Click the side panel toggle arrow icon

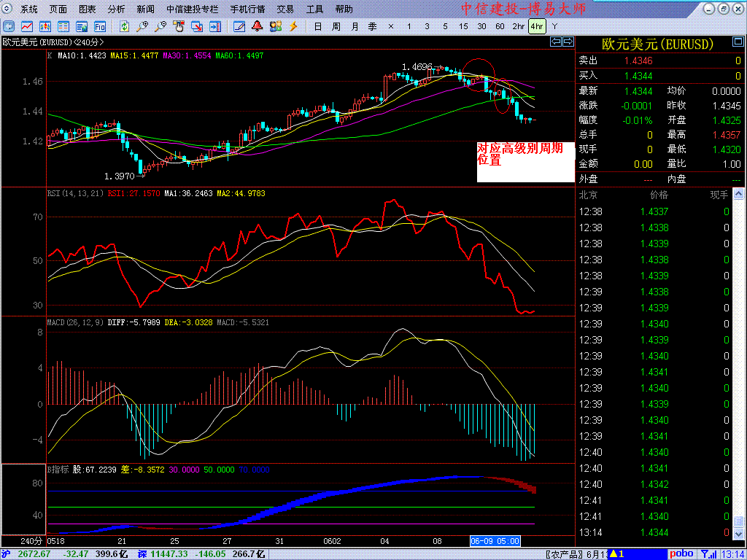(215, 26)
